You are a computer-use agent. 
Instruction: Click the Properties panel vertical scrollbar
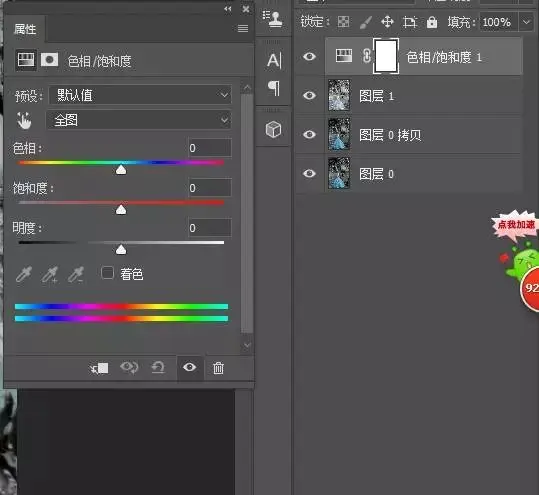click(247, 214)
